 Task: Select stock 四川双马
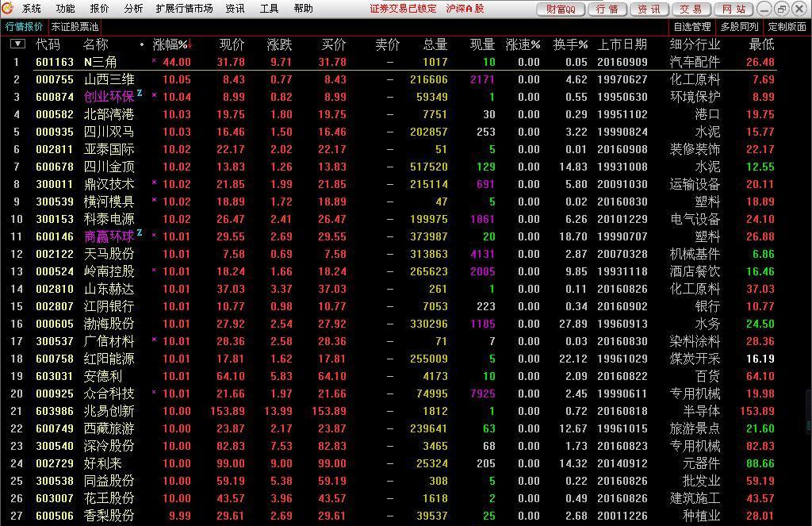click(x=109, y=132)
